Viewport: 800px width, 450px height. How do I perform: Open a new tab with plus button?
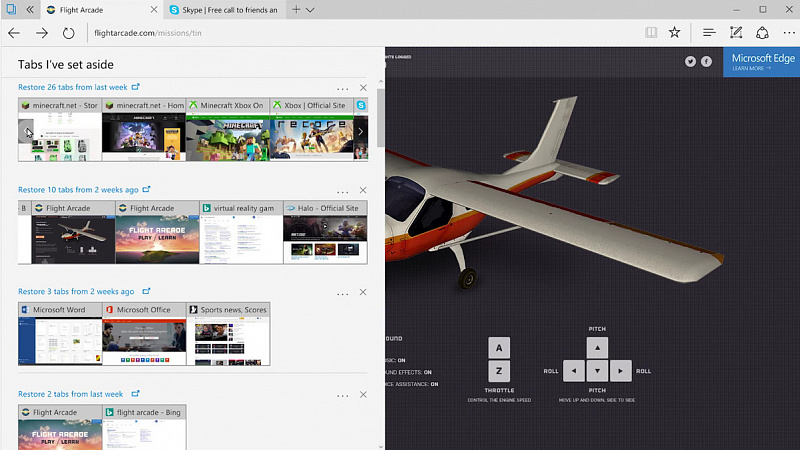tap(296, 10)
